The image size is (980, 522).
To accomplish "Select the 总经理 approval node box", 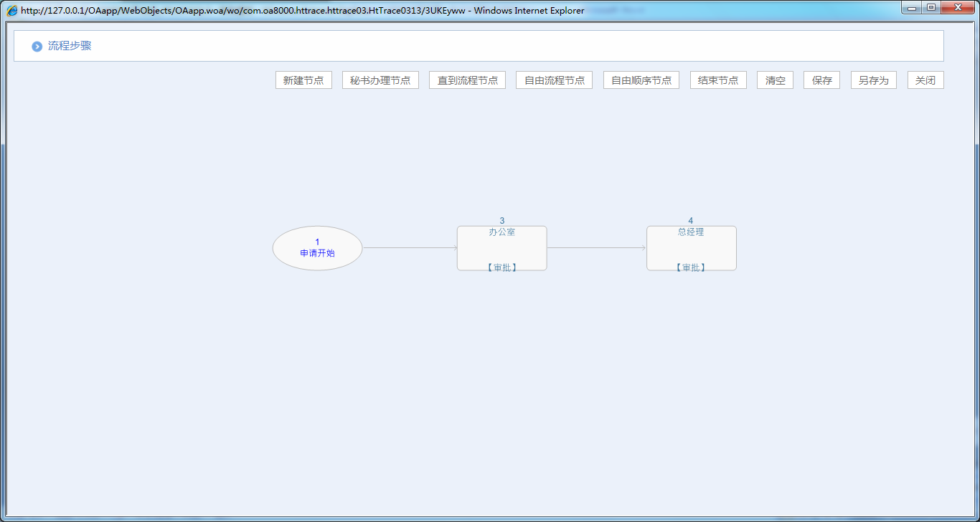I will click(x=691, y=249).
